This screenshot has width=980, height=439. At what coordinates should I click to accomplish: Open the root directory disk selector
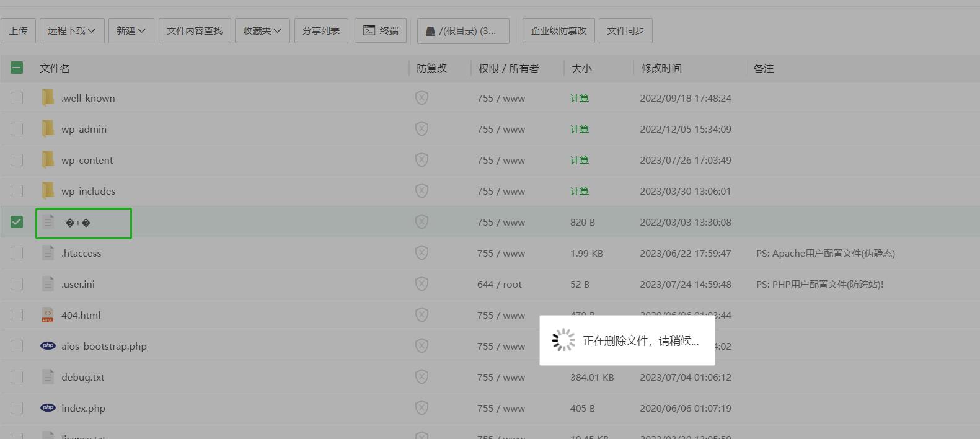click(x=463, y=30)
